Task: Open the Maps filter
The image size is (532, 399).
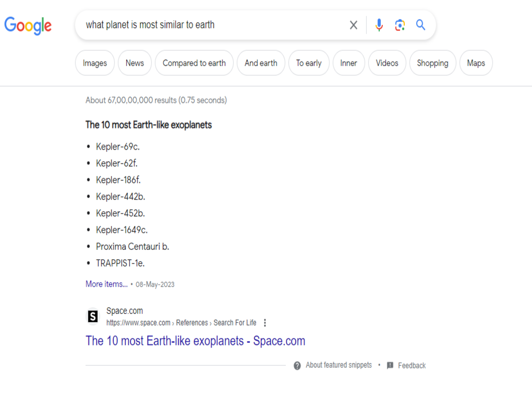Action: (476, 63)
